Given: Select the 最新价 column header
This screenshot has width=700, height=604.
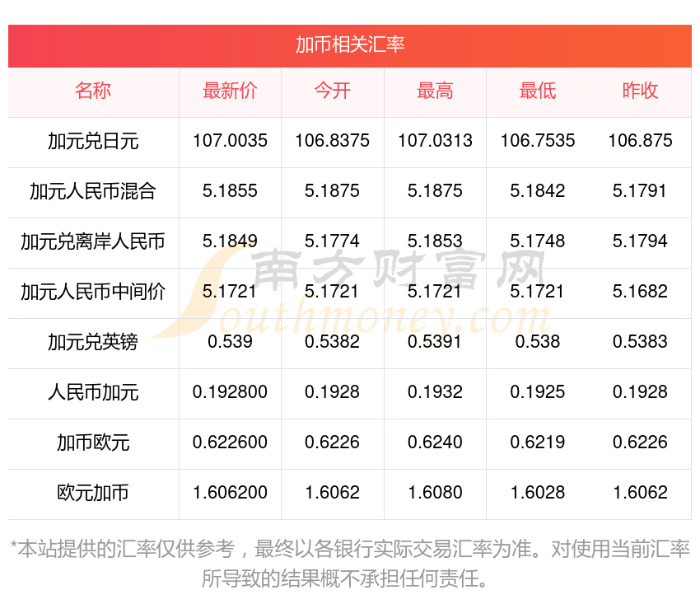Looking at the screenshot, I should 230,91.
